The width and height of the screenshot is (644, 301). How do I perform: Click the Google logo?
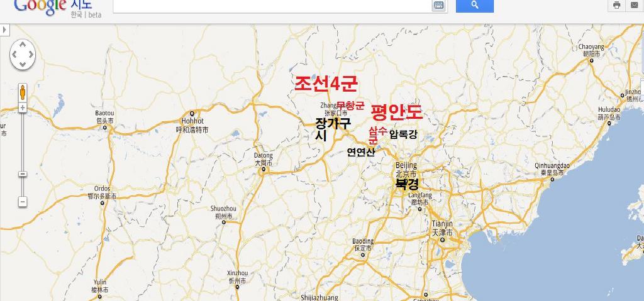[40, 5]
